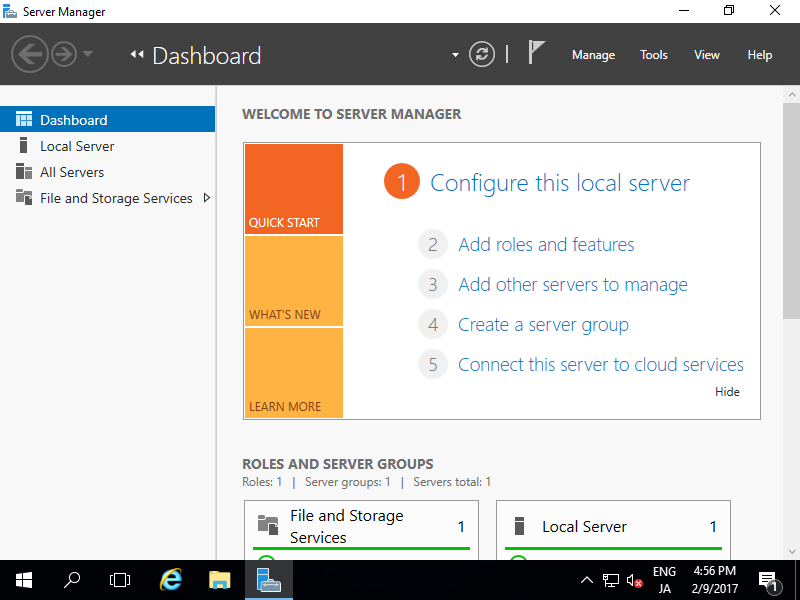Open the Manage menu
This screenshot has width=800, height=600.
(x=593, y=55)
